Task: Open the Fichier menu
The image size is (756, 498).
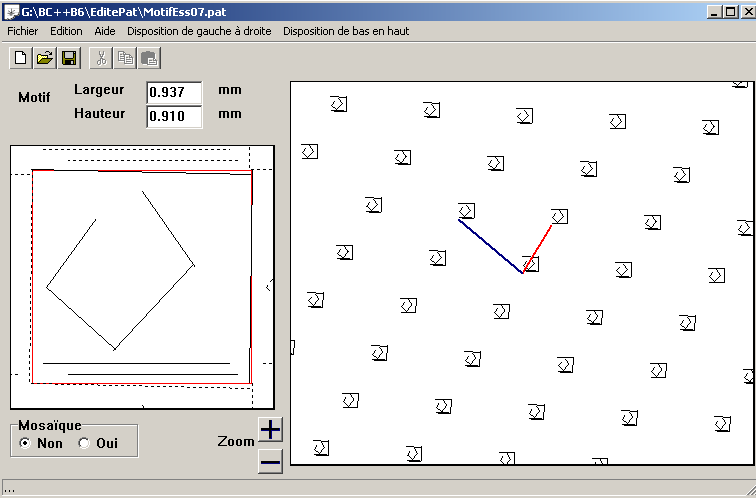Action: [x=22, y=31]
